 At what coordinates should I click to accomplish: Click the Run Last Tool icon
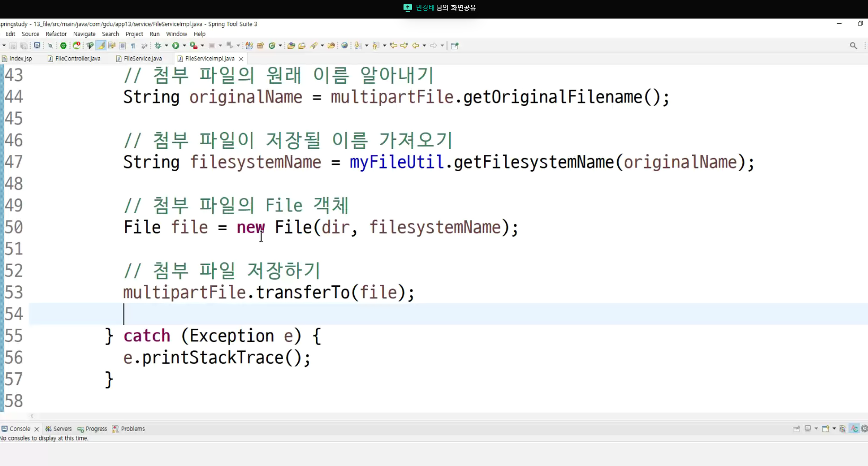point(194,46)
